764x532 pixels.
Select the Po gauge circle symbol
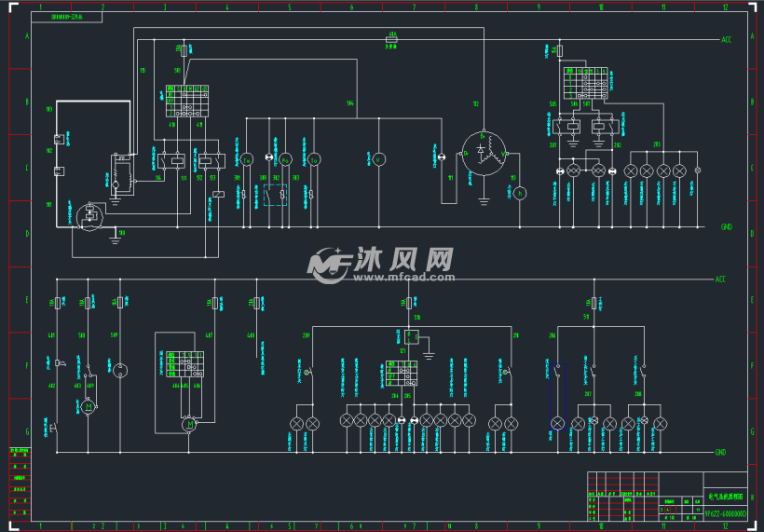click(x=285, y=160)
